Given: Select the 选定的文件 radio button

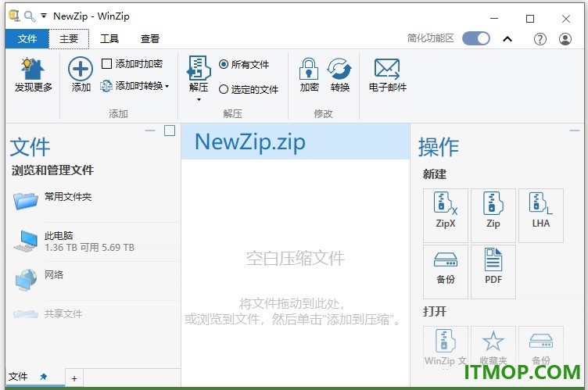Looking at the screenshot, I should point(224,89).
